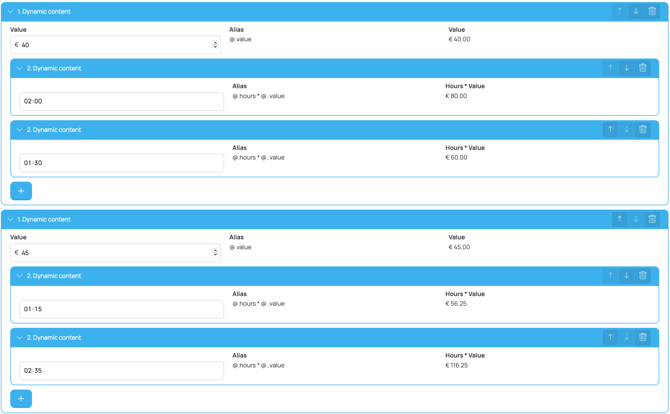Collapse the dynamic content block valued € 45
This screenshot has width=670, height=414.
pos(10,220)
